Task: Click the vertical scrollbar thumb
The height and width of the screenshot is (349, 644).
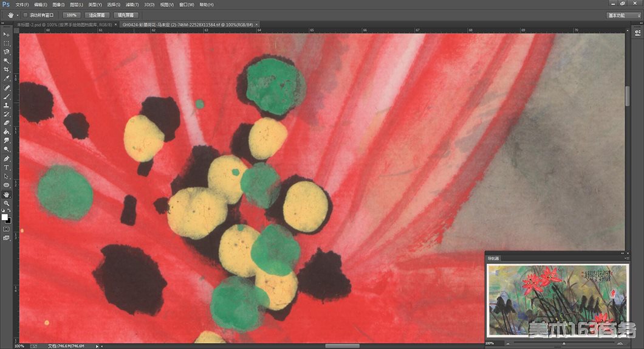Action: tap(627, 96)
